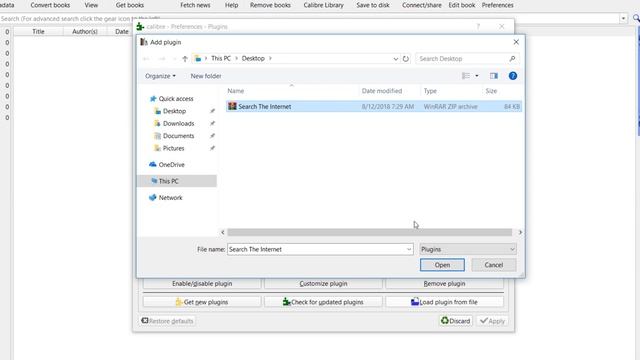Sort files by Type column
Viewport: 640px width, 360px height.
[x=430, y=91]
